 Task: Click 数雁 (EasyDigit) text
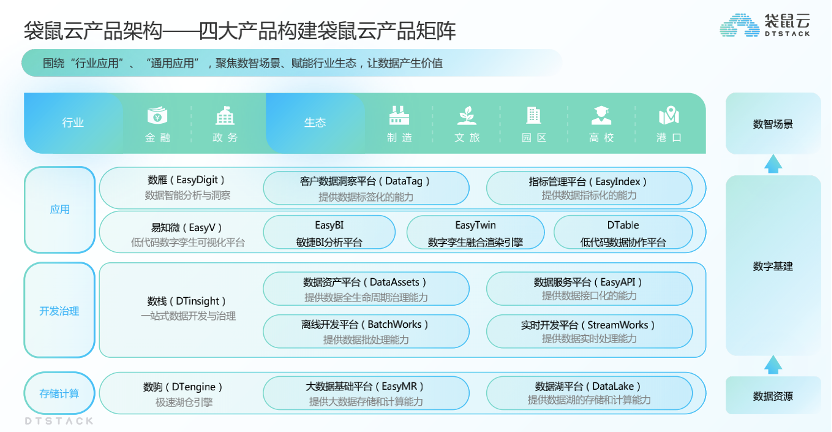tap(187, 180)
